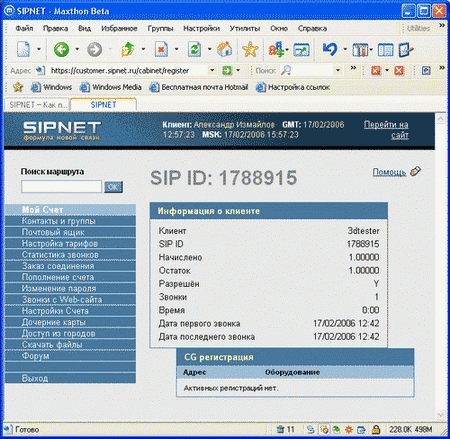The height and width of the screenshot is (439, 450).
Task: Click the blue double-ring status bar icon
Action: coord(311,430)
